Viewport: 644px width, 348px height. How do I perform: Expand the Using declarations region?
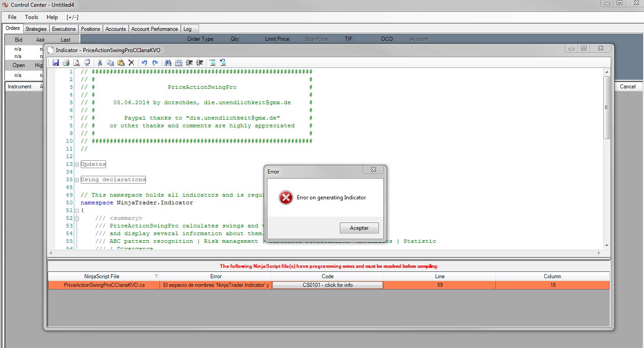77,180
